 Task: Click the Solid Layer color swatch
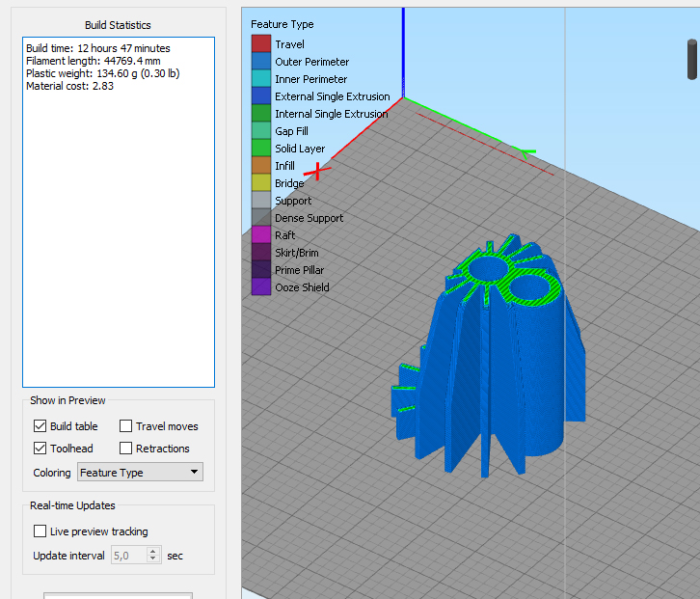pyautogui.click(x=261, y=149)
